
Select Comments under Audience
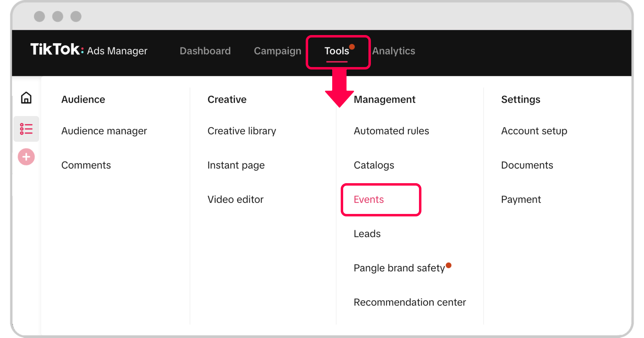tap(86, 165)
